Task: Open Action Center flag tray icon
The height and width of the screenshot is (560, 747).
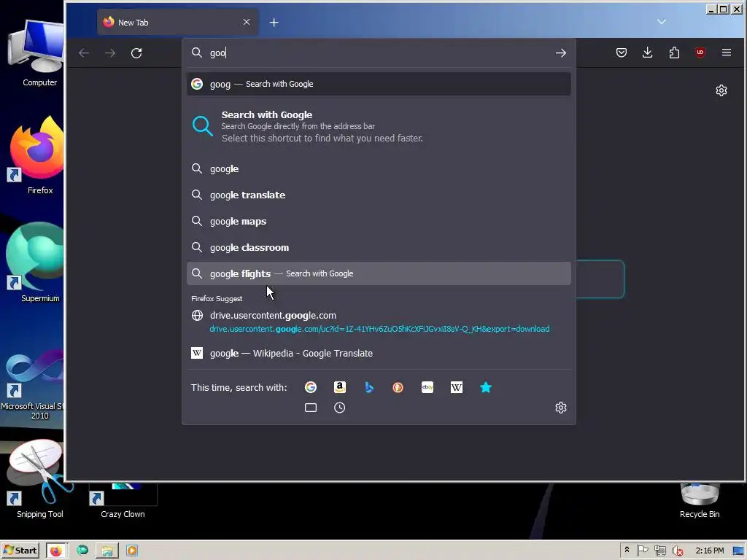Action: [x=642, y=551]
